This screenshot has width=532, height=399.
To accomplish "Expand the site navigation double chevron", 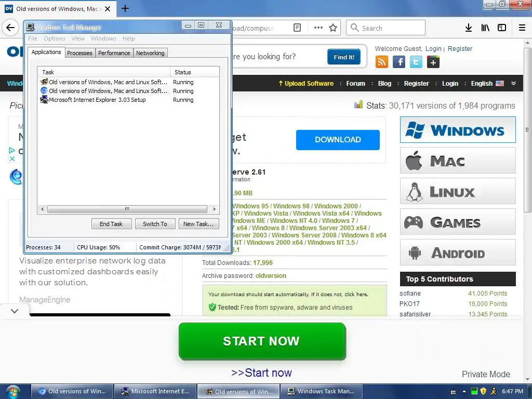I will pyautogui.click(x=513, y=83).
